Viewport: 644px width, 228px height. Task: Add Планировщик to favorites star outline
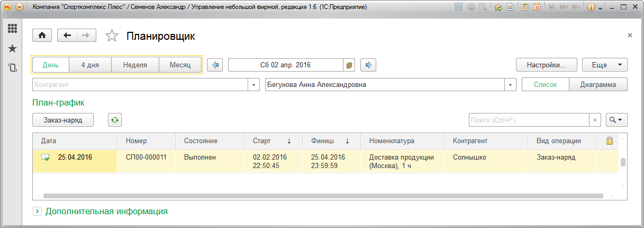click(x=112, y=36)
